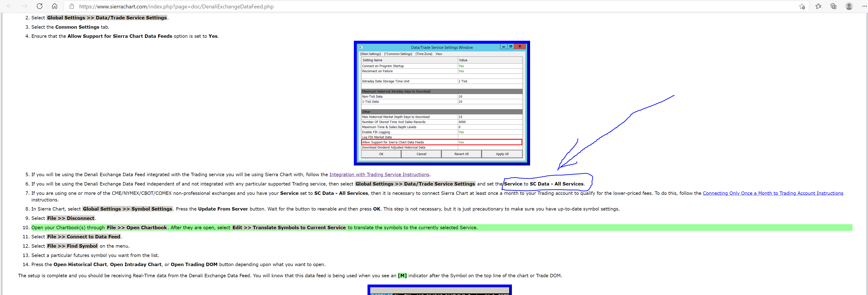Click the 'Number Of Stored Time And Sales Records' row

point(442,122)
